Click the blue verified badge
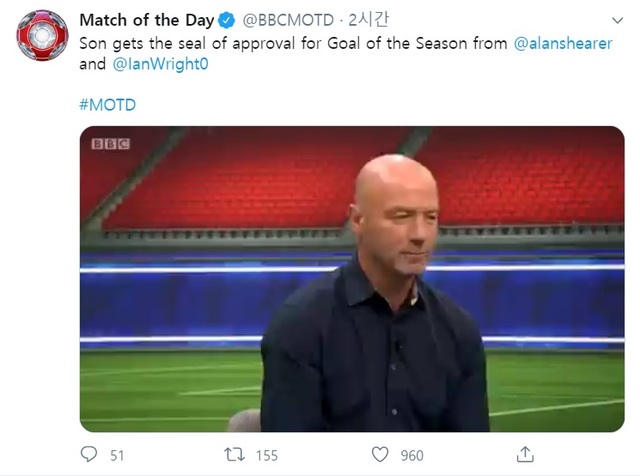Image resolution: width=640 pixels, height=476 pixels. (x=227, y=20)
